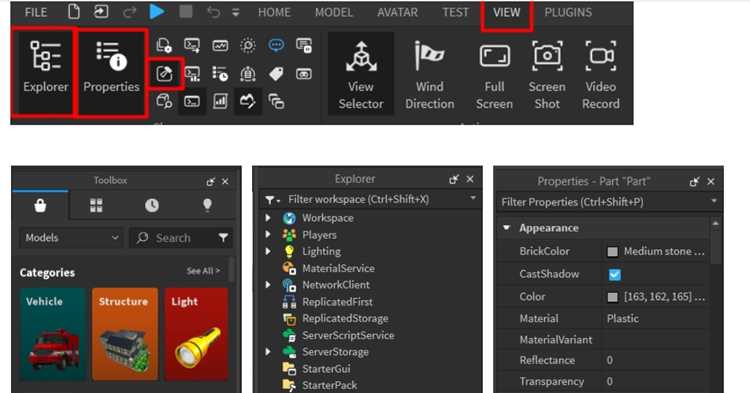Enter Full Screen mode
The image size is (750, 393).
pos(494,74)
